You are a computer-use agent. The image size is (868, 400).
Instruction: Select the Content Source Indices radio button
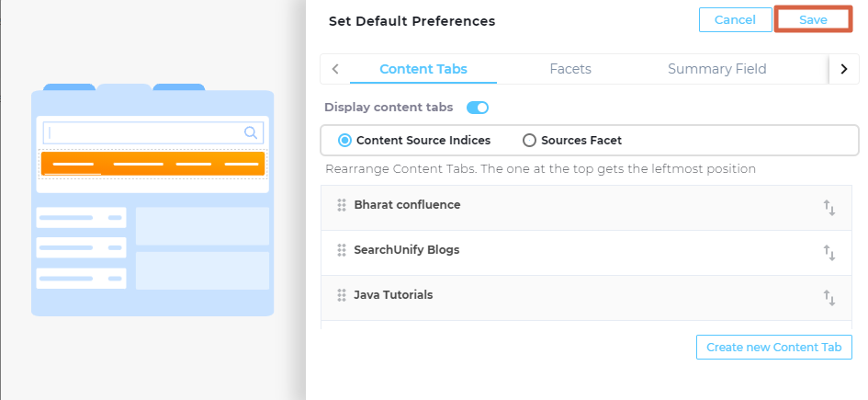coord(345,141)
